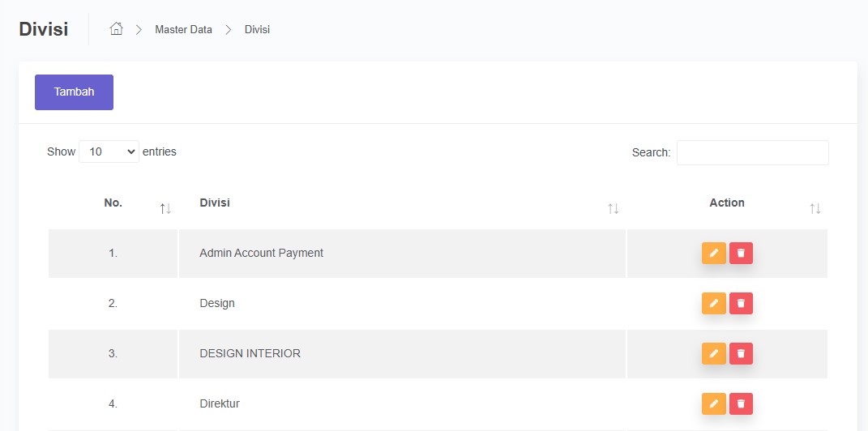Select the Admin Account Payment cell
Screen dimensions: 868x431
(x=261, y=253)
